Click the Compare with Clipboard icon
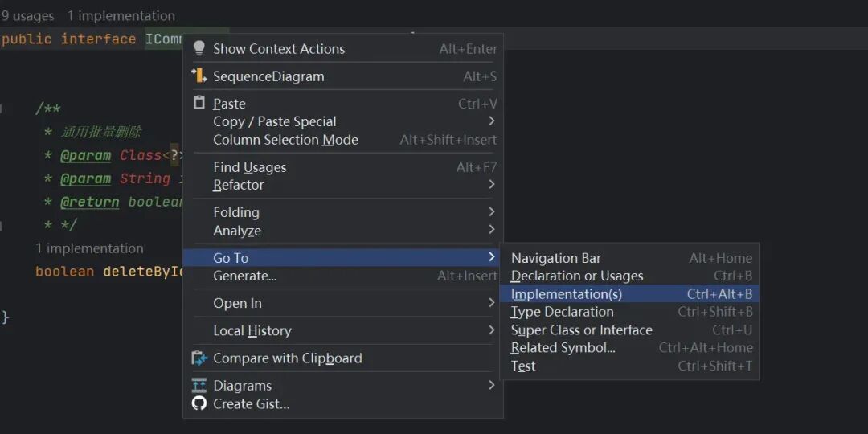 coord(199,358)
